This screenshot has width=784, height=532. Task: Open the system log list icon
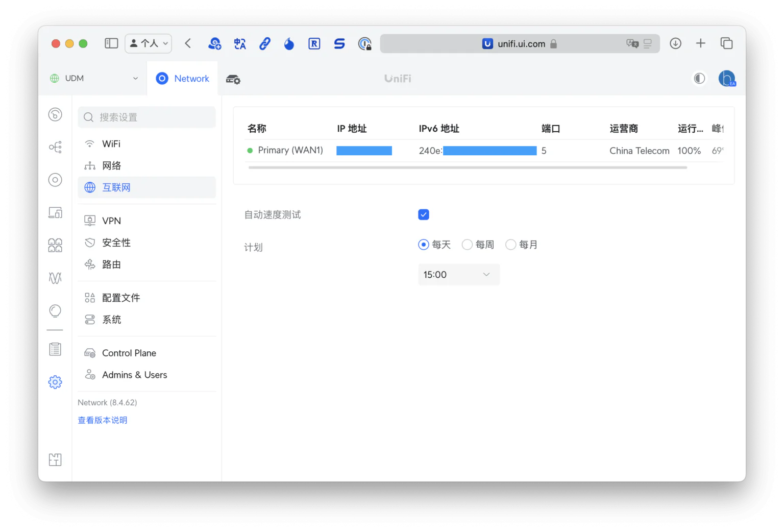pos(55,349)
